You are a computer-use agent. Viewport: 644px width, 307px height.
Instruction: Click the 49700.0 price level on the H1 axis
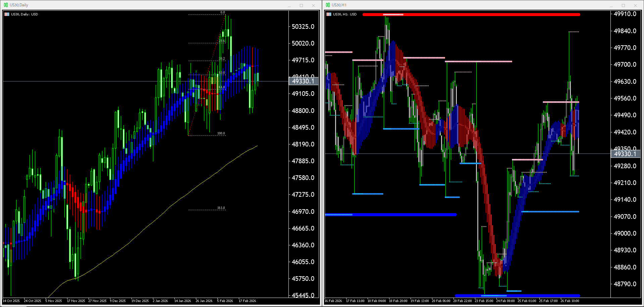[x=625, y=64]
